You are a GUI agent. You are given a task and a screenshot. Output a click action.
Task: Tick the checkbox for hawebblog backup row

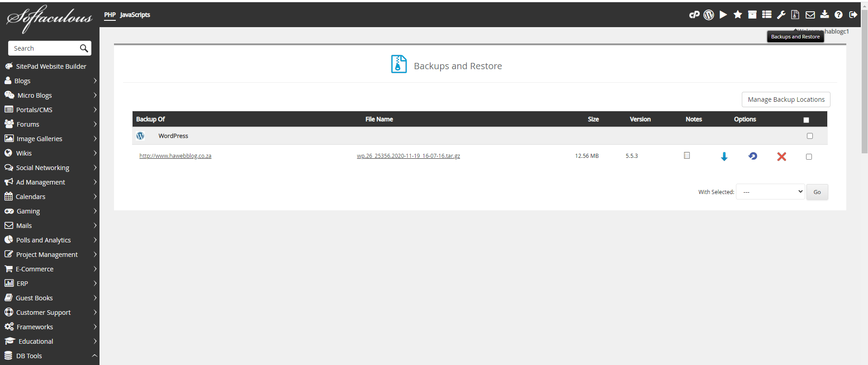[809, 157]
